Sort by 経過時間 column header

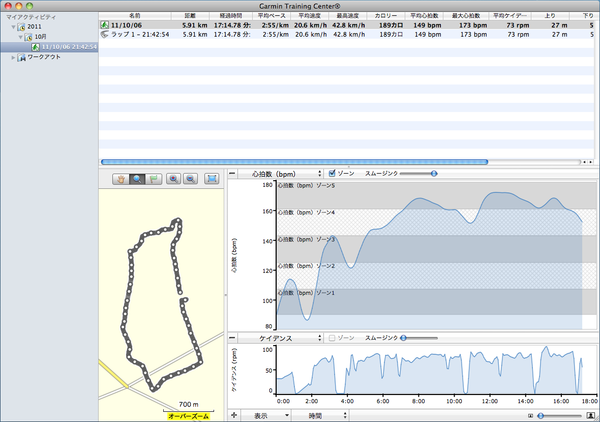point(231,16)
